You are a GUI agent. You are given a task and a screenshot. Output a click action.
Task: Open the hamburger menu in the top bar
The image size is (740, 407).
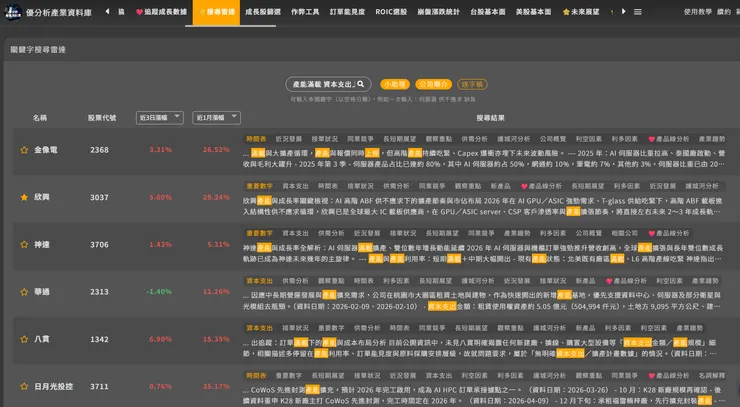[638, 12]
